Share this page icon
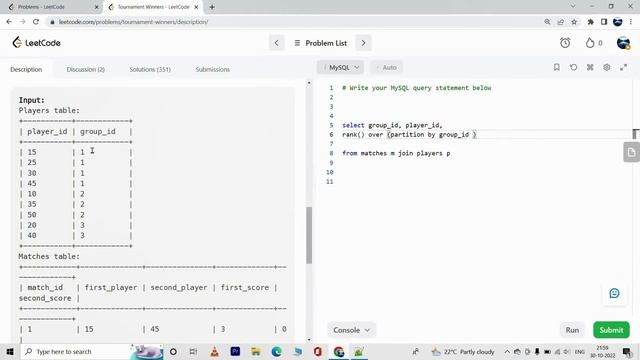The height and width of the screenshot is (360, 640). click(560, 22)
